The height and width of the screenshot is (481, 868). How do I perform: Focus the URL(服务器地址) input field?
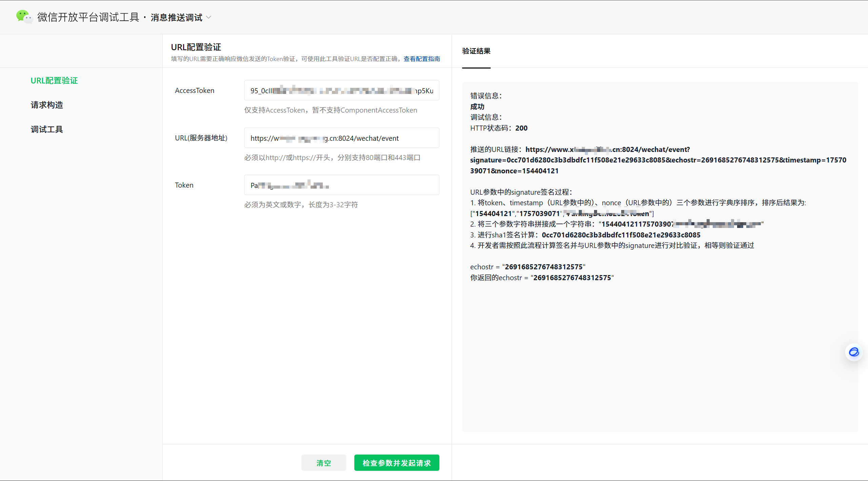341,138
